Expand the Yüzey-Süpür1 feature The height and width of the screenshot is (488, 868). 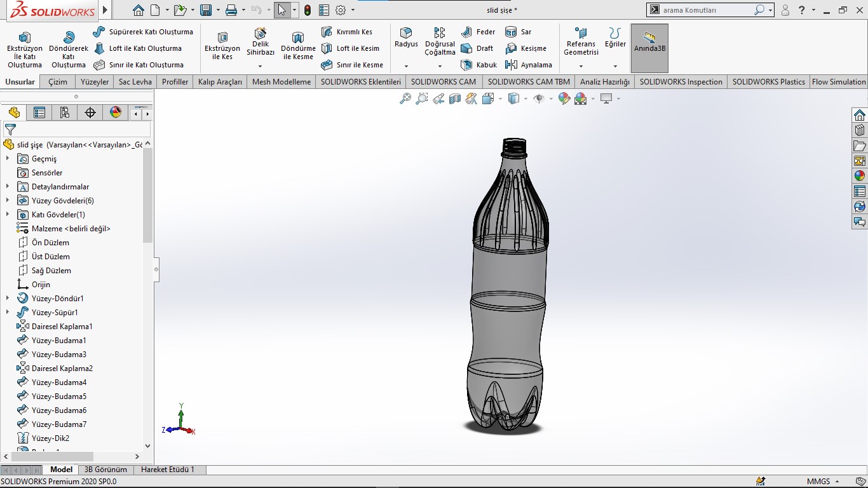(x=8, y=313)
